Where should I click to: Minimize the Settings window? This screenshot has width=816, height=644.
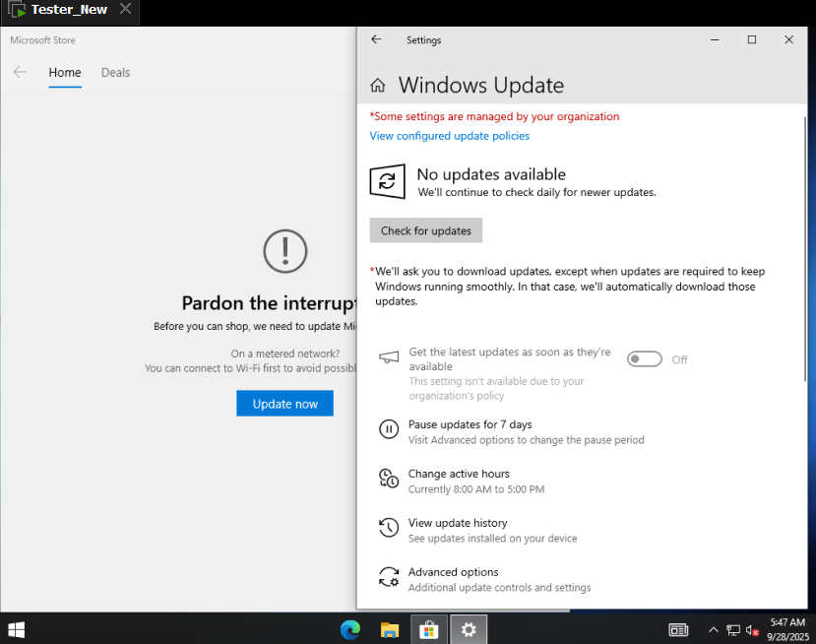pos(715,39)
